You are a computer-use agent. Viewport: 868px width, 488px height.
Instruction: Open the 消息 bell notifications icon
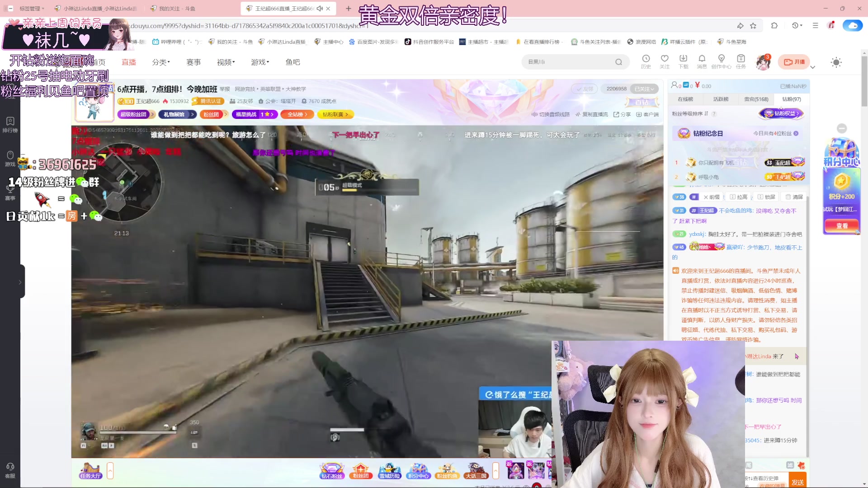point(702,61)
